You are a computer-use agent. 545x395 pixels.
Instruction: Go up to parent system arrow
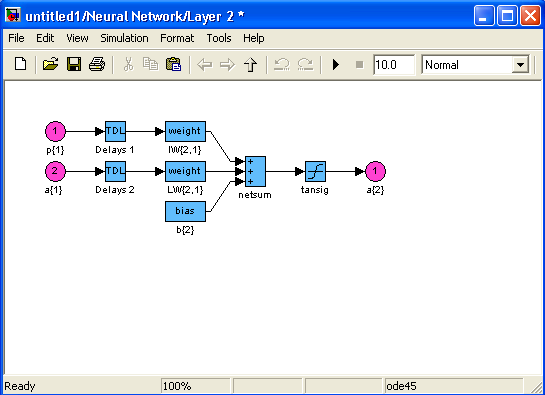click(x=250, y=65)
